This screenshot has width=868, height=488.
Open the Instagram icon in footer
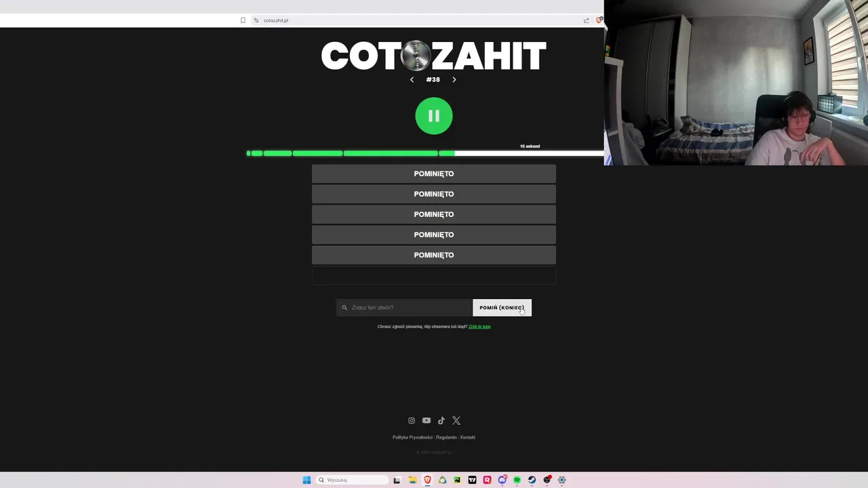click(x=411, y=421)
